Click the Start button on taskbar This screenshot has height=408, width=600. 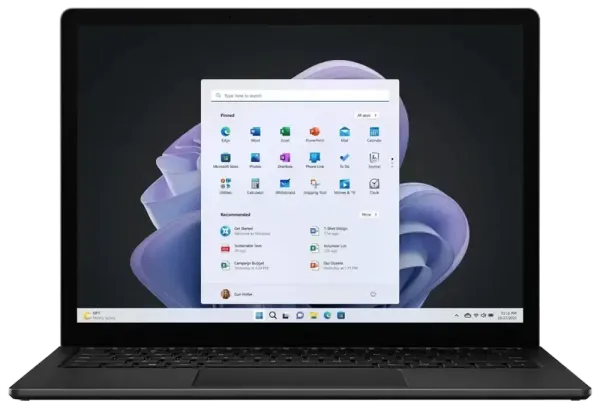tap(259, 315)
